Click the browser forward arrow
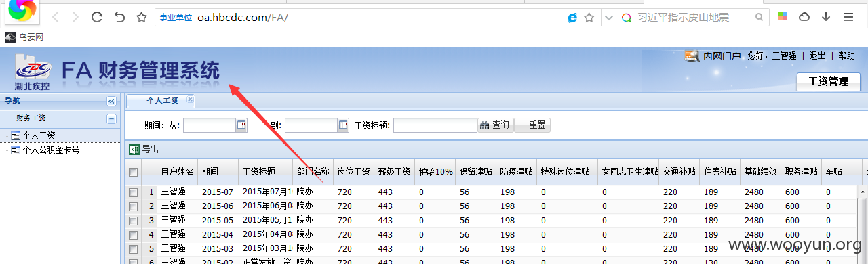 click(75, 17)
